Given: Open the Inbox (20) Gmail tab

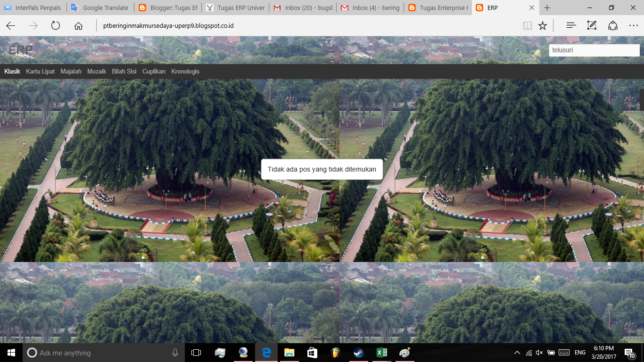Looking at the screenshot, I should click(303, 8).
